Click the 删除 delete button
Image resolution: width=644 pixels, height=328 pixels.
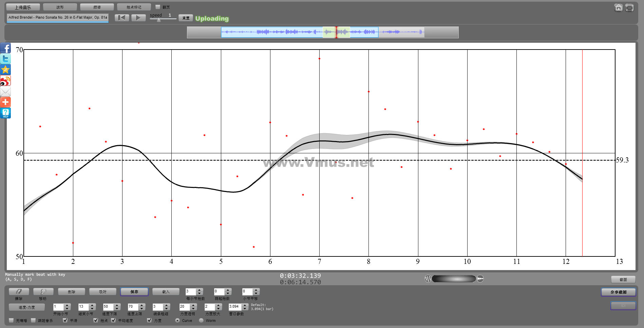pos(72,291)
